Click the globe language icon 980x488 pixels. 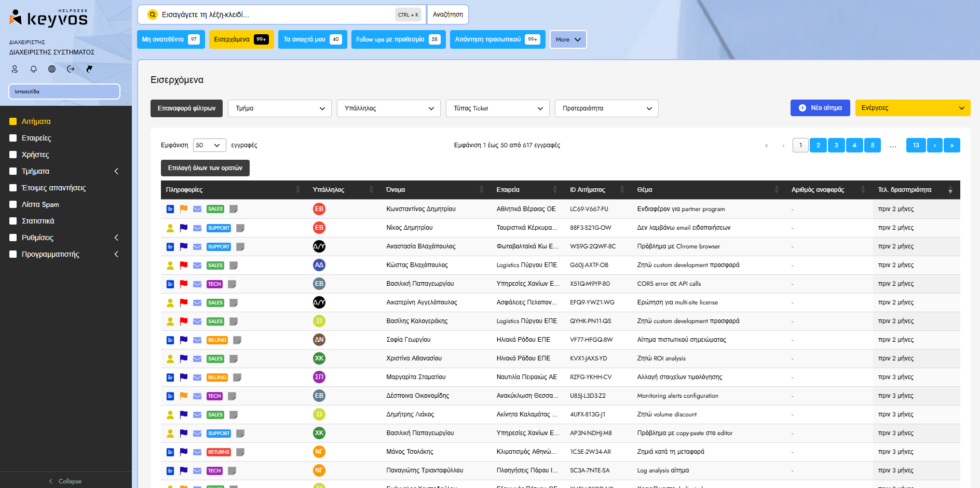pyautogui.click(x=52, y=69)
